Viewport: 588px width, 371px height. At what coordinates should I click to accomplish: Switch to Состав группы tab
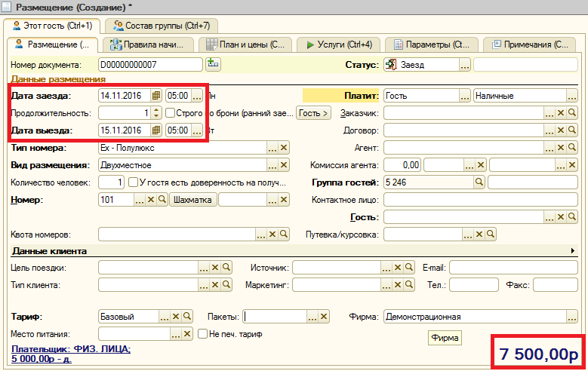tap(162, 26)
